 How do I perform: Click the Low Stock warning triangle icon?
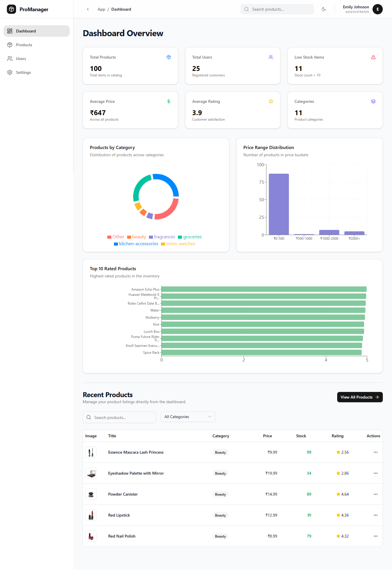(373, 57)
